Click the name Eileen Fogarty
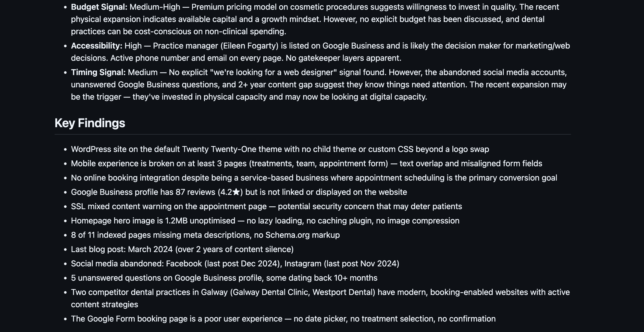This screenshot has width=644, height=332. coord(249,46)
